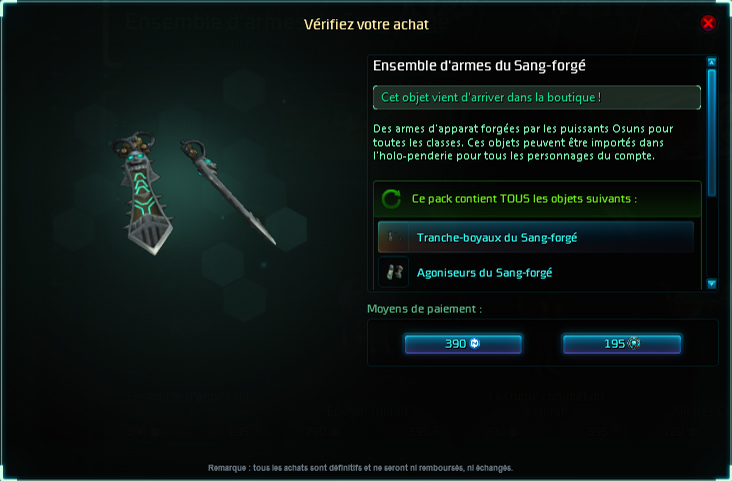This screenshot has width=732, height=481.
Task: Click the wide glowing greatsword preview
Action: (142, 193)
